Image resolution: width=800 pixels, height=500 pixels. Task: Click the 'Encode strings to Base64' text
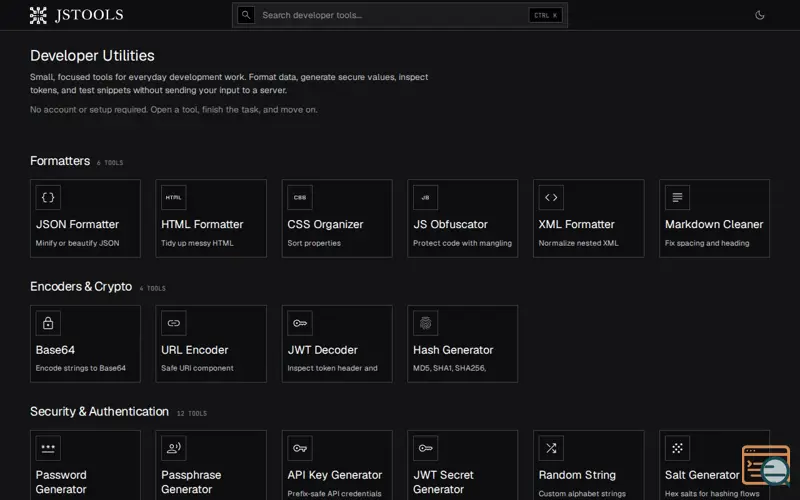(x=81, y=368)
